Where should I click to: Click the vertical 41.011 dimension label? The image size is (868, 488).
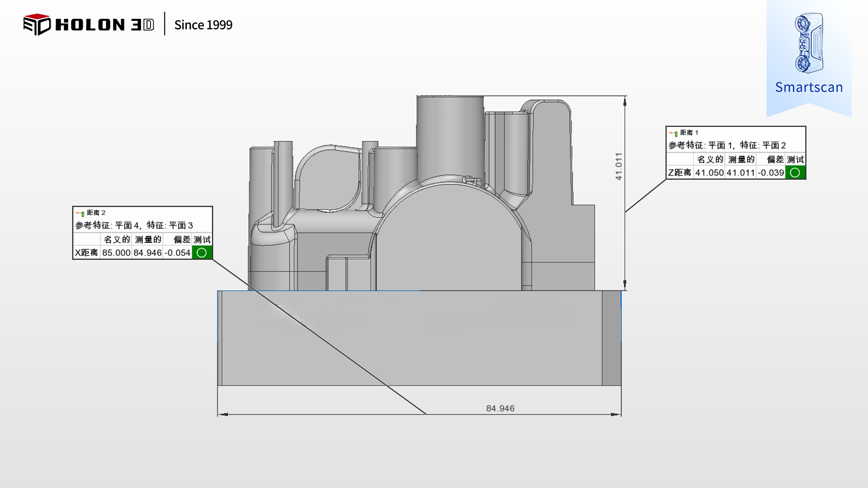(618, 166)
